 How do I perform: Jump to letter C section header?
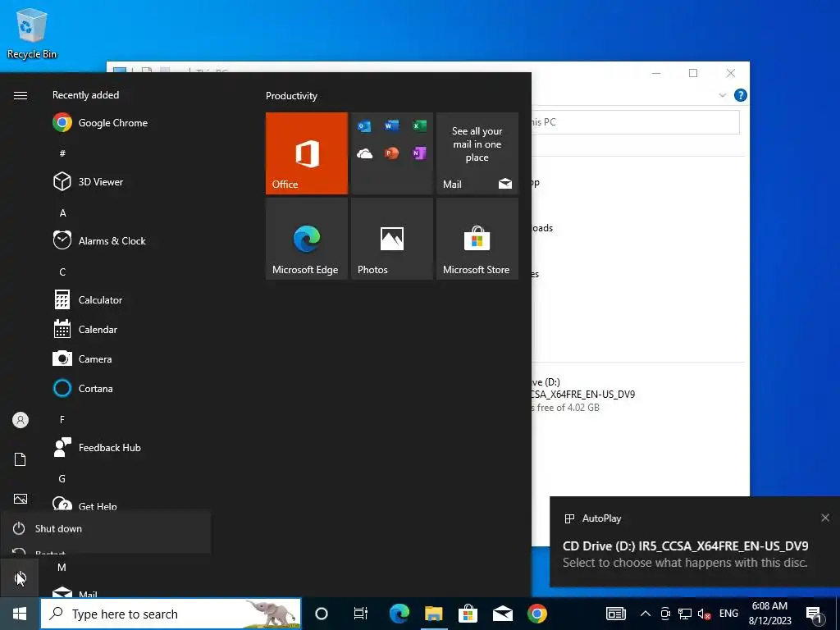[62, 272]
